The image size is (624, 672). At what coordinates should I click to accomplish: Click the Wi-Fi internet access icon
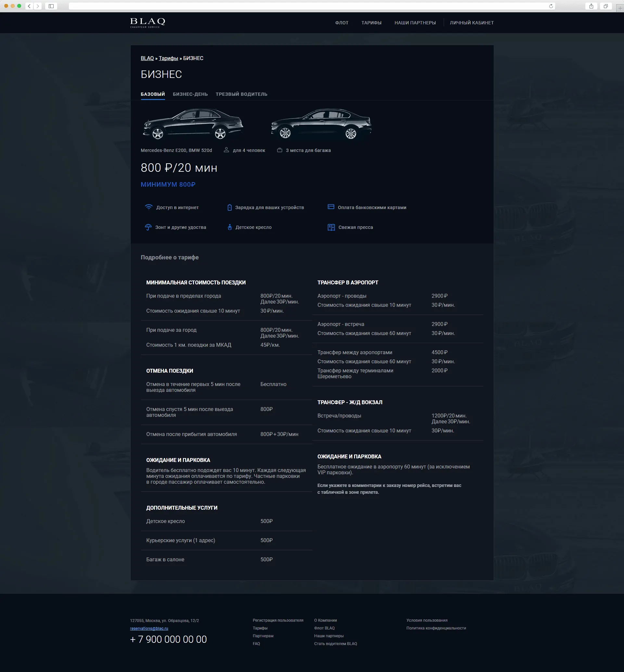148,207
